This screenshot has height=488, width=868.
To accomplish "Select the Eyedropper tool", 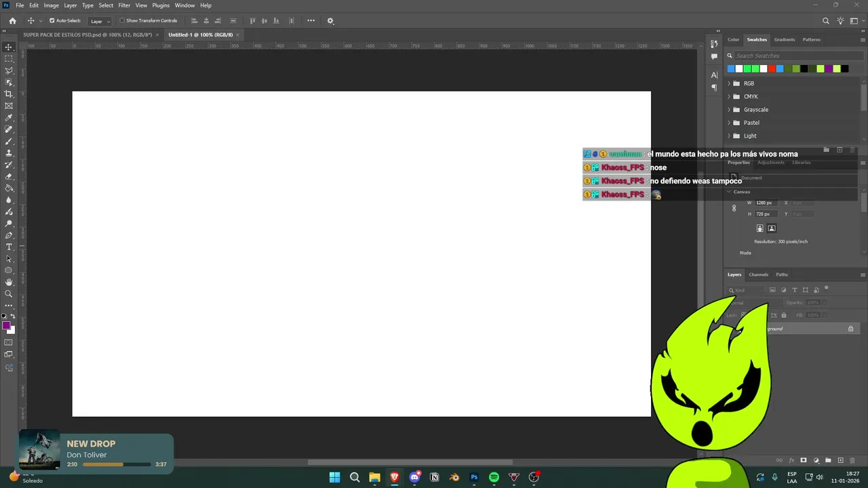I will click(9, 118).
